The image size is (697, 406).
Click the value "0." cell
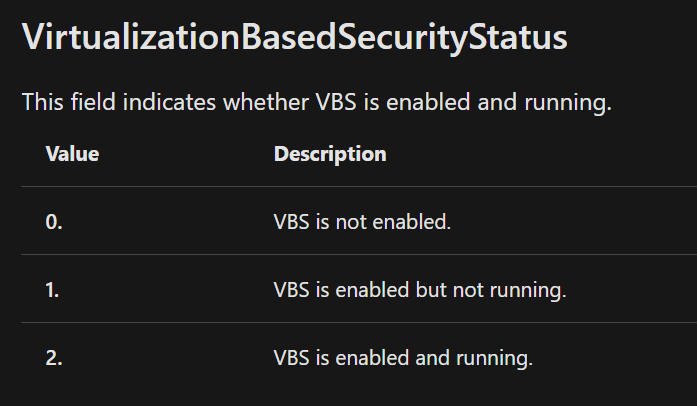(x=54, y=221)
